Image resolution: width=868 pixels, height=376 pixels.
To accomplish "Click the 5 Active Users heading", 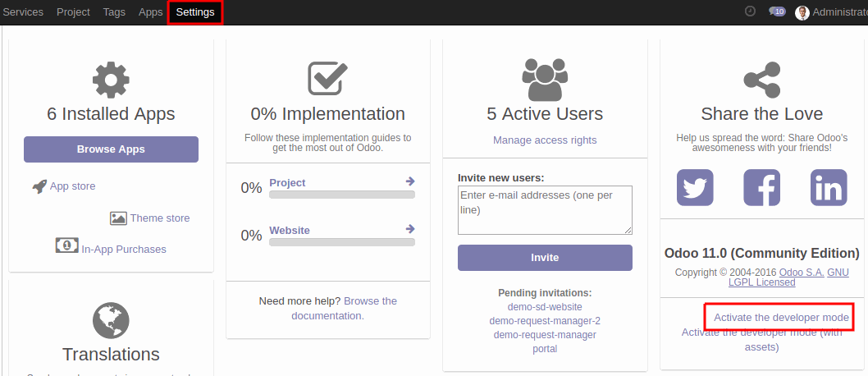I will pos(545,114).
